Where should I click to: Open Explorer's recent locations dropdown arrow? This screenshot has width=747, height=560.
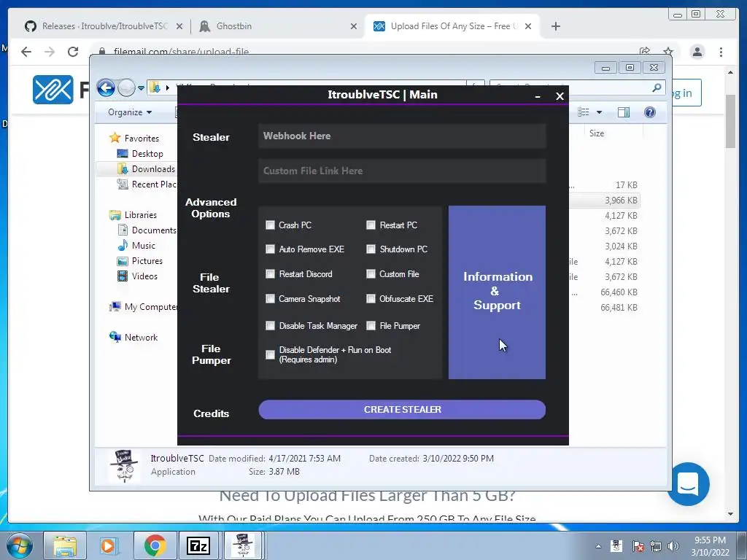pos(141,88)
